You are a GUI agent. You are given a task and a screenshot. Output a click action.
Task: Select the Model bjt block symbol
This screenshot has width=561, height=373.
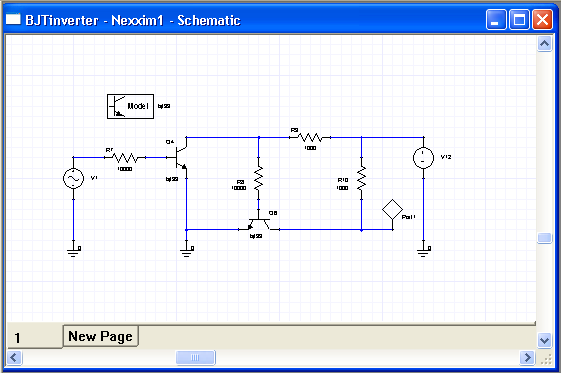point(131,106)
